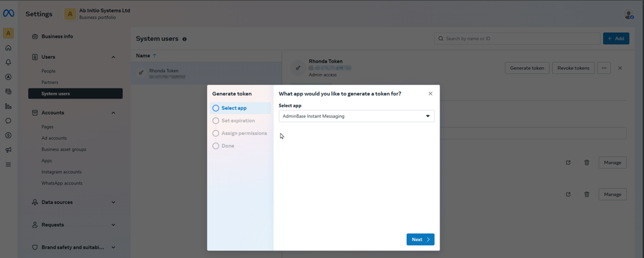The image size is (644, 258).
Task: Expand the Data sources section
Action: click(x=113, y=202)
